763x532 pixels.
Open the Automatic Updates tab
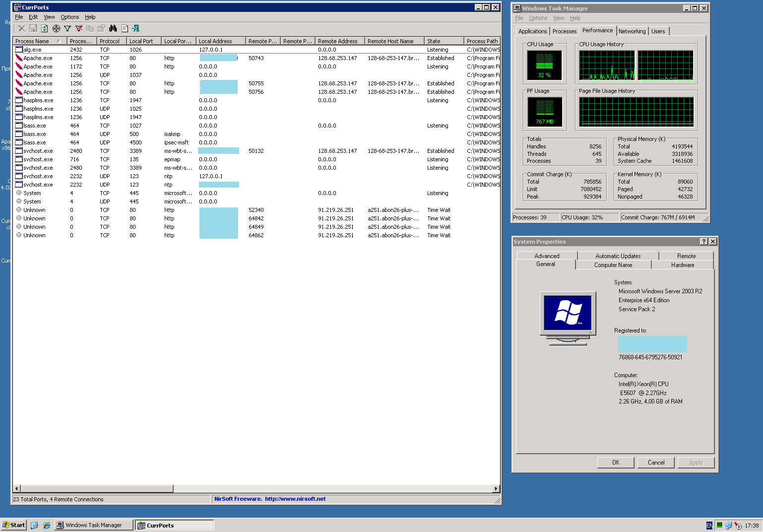[618, 256]
